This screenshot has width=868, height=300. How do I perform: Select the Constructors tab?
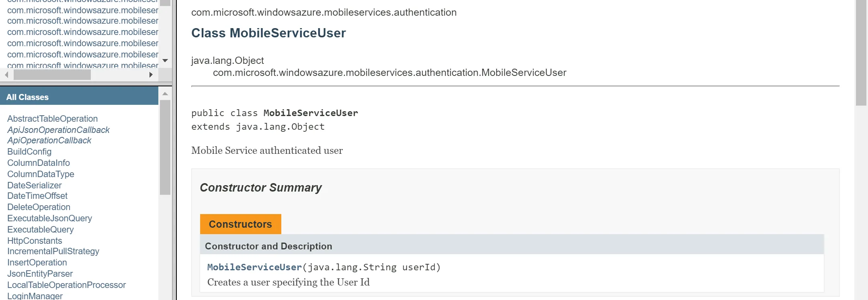240,224
